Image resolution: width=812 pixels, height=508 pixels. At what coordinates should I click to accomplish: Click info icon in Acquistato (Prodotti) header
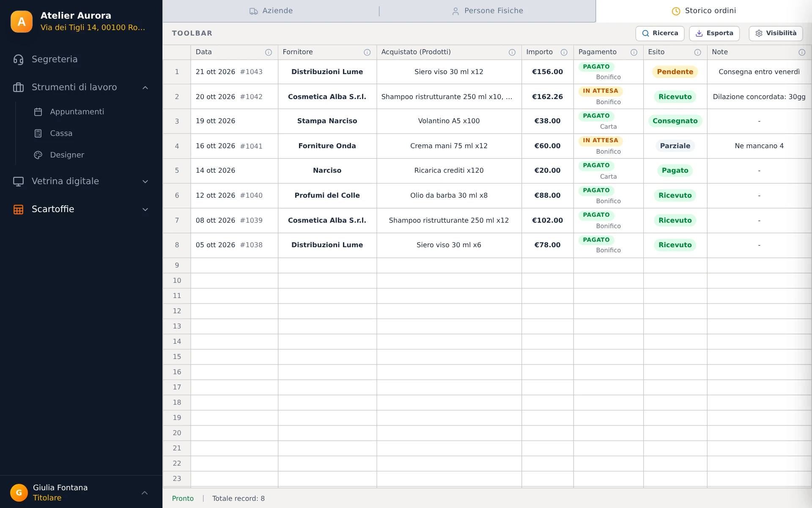click(x=512, y=52)
